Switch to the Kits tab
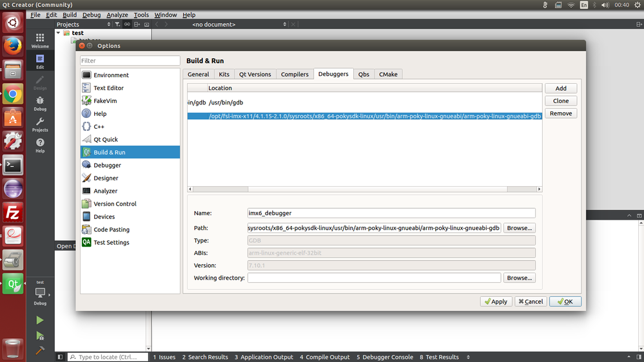The width and height of the screenshot is (644, 362). coord(224,74)
